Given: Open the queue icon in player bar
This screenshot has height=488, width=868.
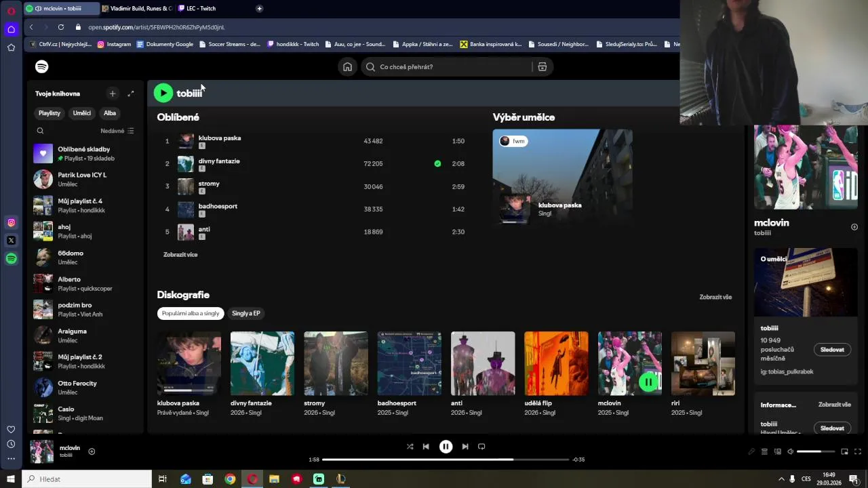Looking at the screenshot, I should 764,451.
